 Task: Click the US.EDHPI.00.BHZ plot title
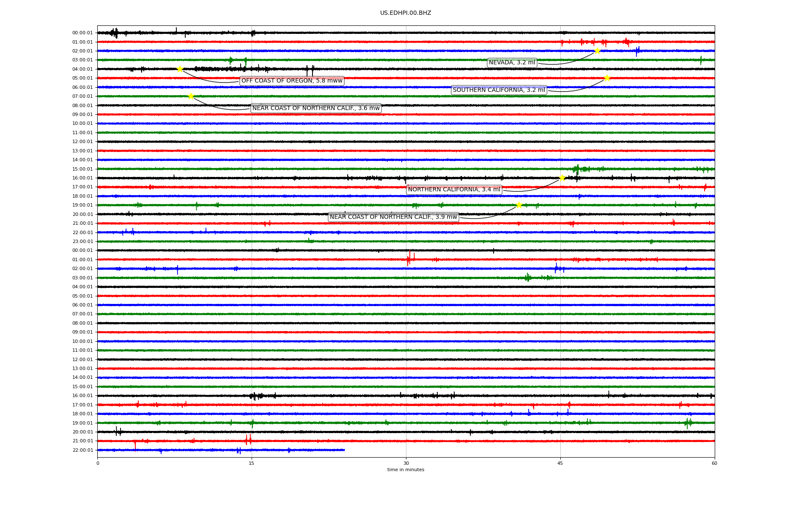tap(406, 13)
